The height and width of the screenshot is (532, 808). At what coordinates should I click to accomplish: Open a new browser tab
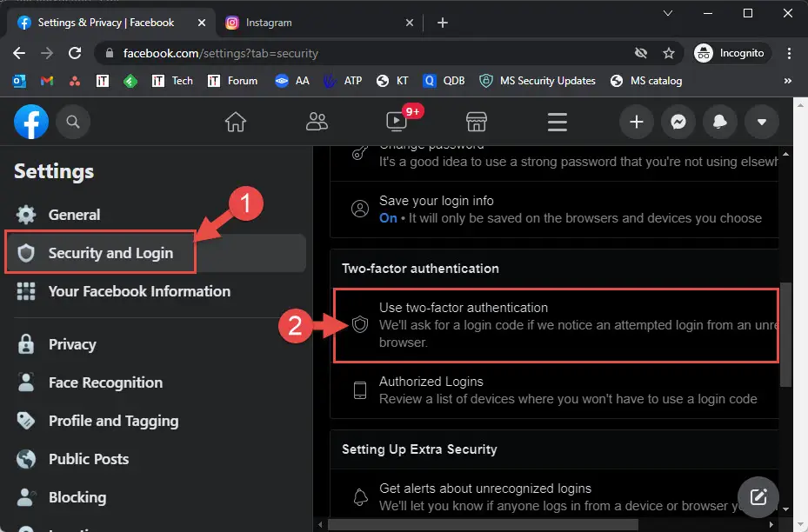tap(442, 23)
